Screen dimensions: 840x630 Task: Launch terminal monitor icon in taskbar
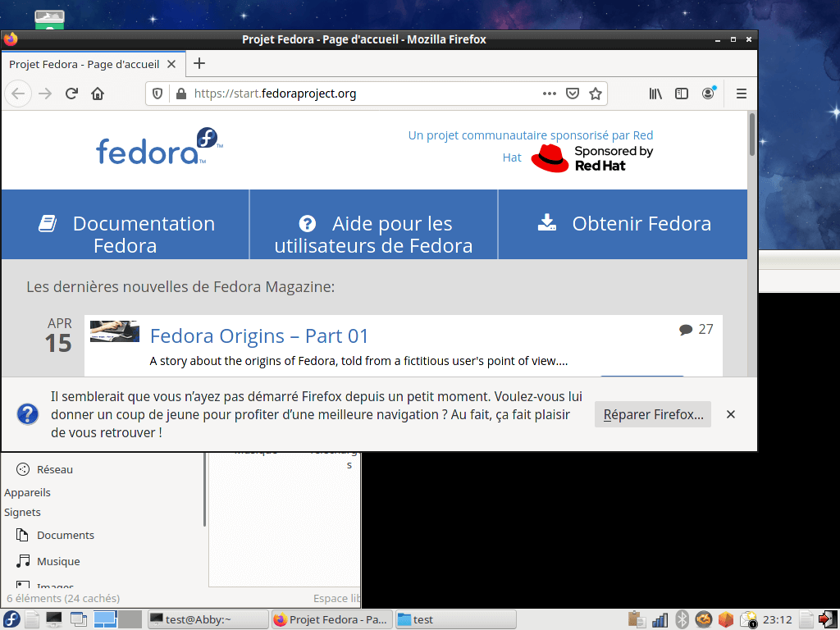(x=54, y=619)
